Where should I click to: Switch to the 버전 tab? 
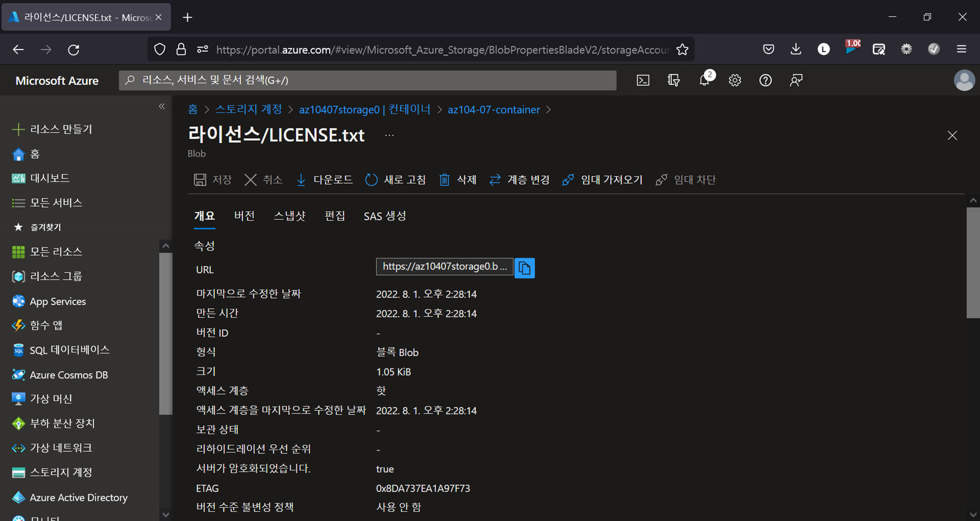244,216
